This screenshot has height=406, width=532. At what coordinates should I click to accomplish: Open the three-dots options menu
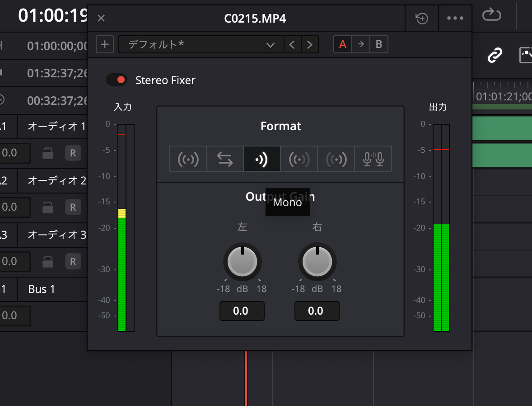point(455,18)
